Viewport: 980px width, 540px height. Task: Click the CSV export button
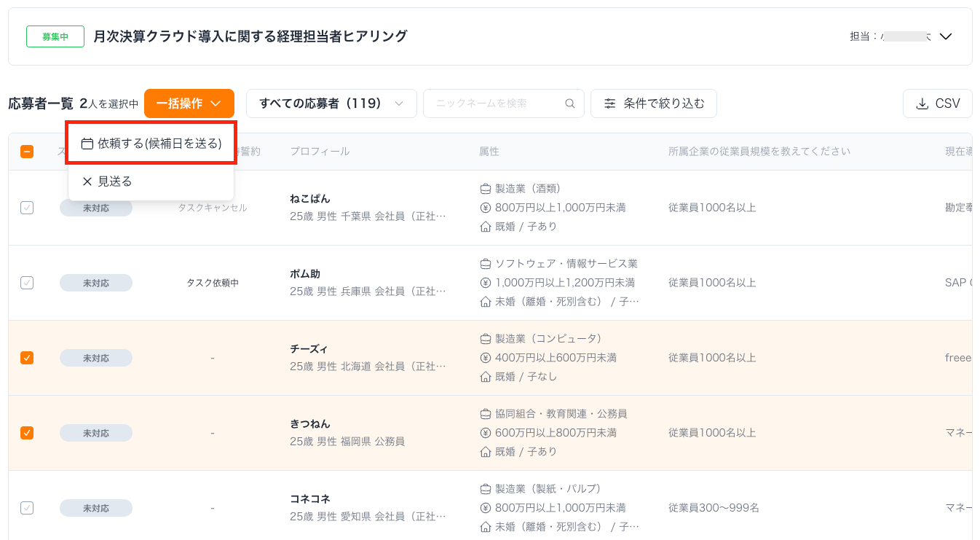(x=937, y=103)
